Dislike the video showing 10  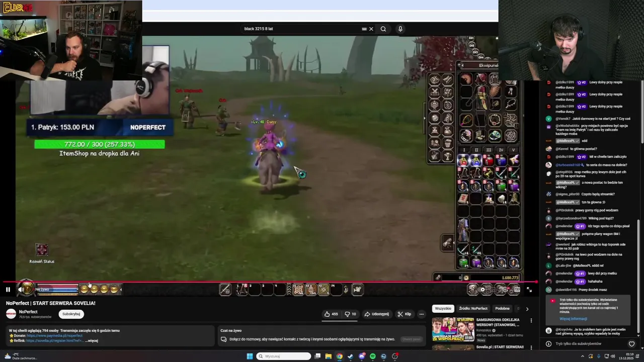[x=350, y=314]
